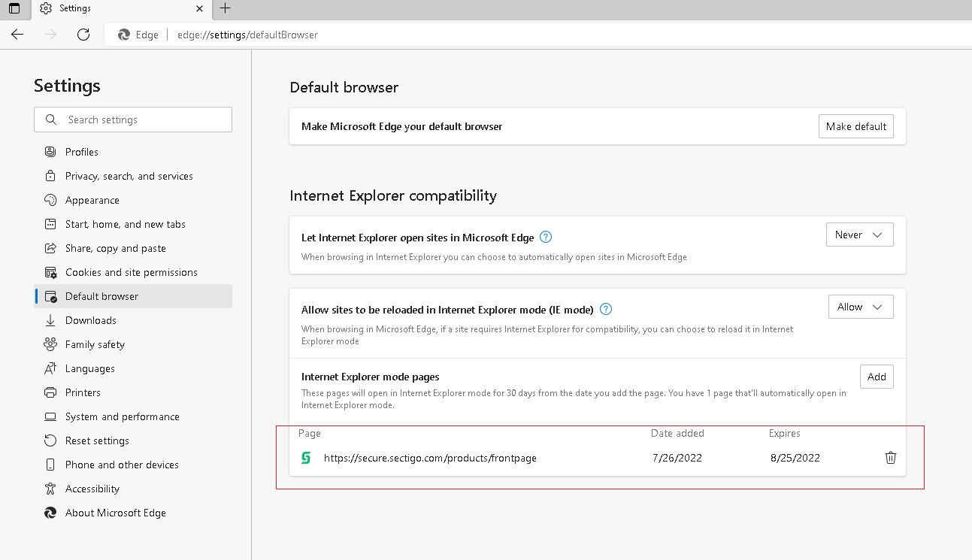
Task: Open Privacy, search, and services
Action: pos(133,176)
